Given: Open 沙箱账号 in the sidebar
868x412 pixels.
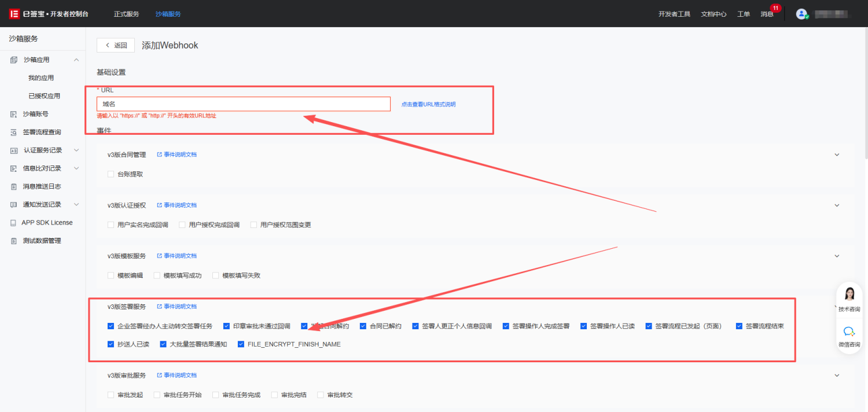Looking at the screenshot, I should pos(35,114).
